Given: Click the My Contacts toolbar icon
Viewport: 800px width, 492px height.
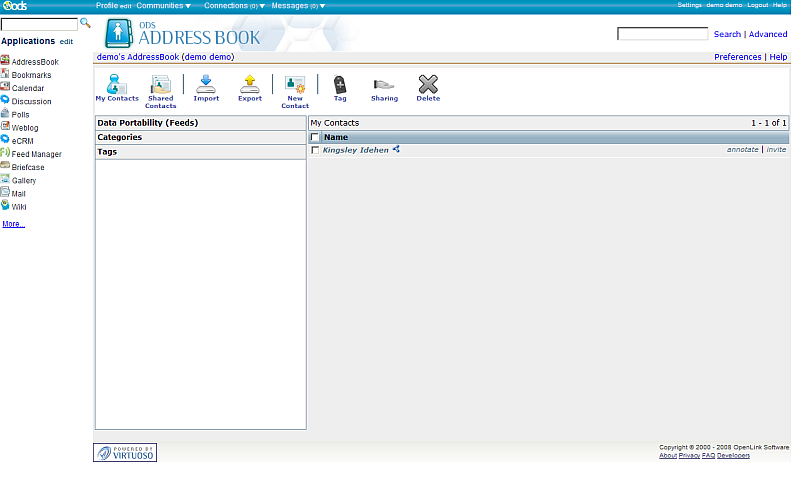Looking at the screenshot, I should click(x=117, y=86).
